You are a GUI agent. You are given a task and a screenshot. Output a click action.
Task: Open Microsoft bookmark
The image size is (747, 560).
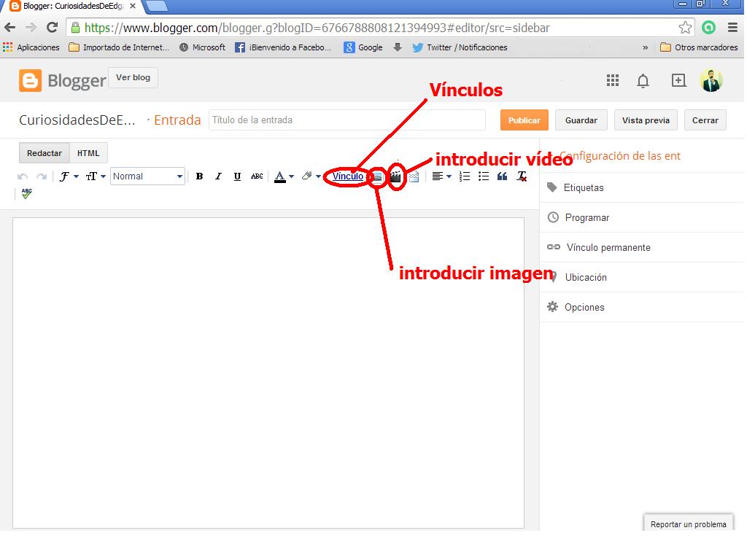(202, 47)
